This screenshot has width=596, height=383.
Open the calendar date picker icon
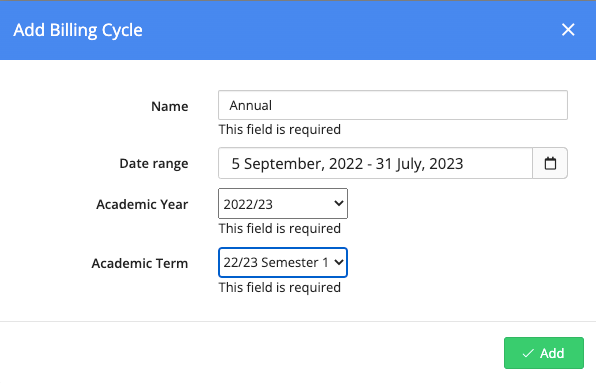tap(550, 163)
